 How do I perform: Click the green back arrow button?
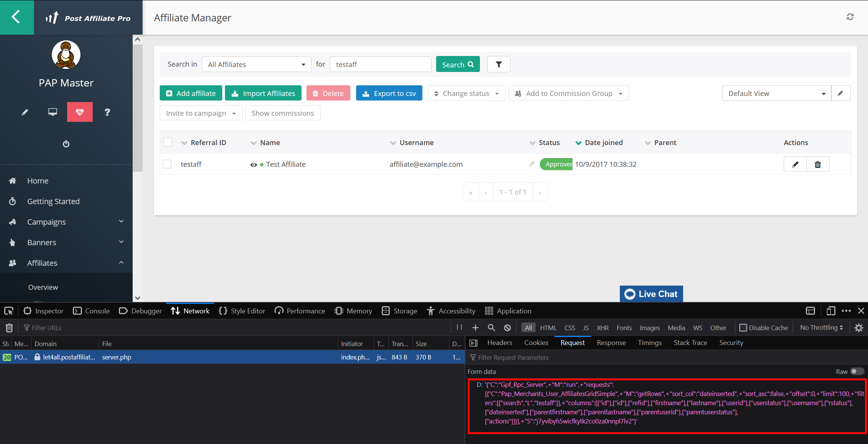[17, 17]
